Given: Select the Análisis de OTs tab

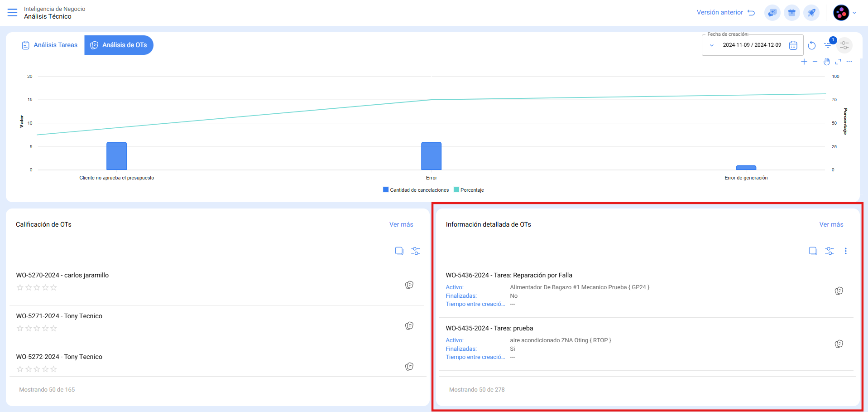Looking at the screenshot, I should point(119,45).
